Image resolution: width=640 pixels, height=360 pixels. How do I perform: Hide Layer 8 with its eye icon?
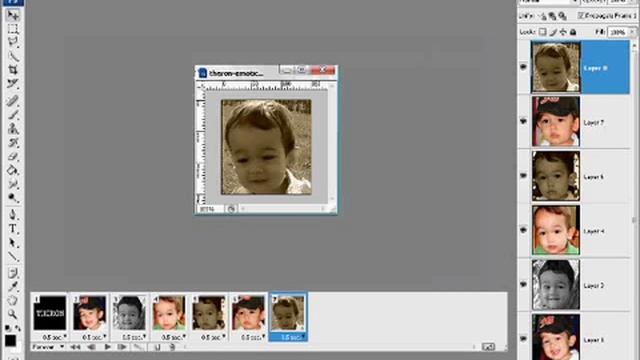[524, 67]
